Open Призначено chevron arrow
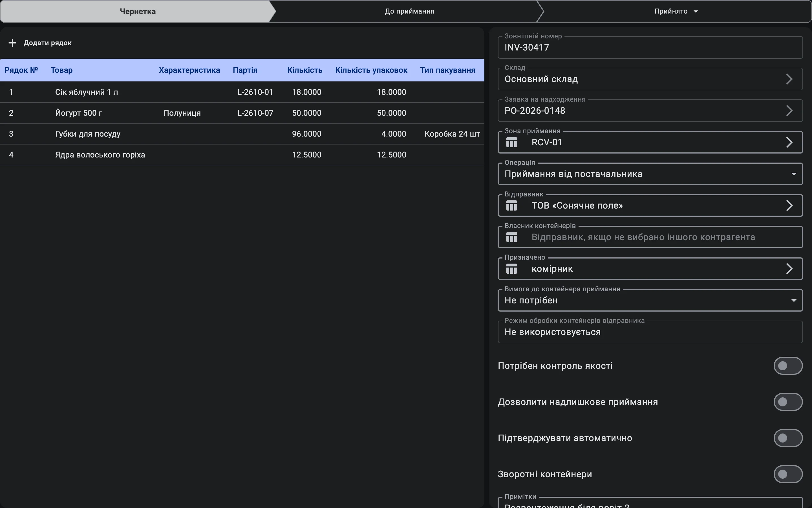The image size is (812, 508). click(x=789, y=269)
